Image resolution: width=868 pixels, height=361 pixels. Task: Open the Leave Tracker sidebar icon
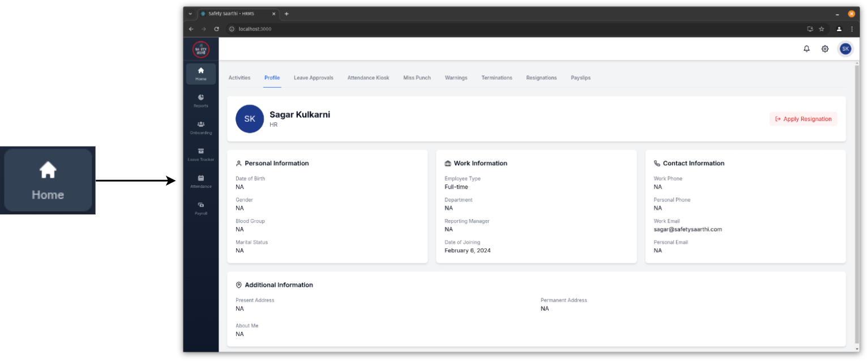201,154
